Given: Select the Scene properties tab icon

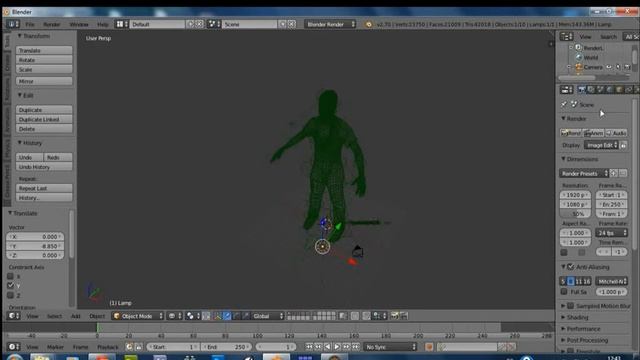Looking at the screenshot, I should (600, 90).
